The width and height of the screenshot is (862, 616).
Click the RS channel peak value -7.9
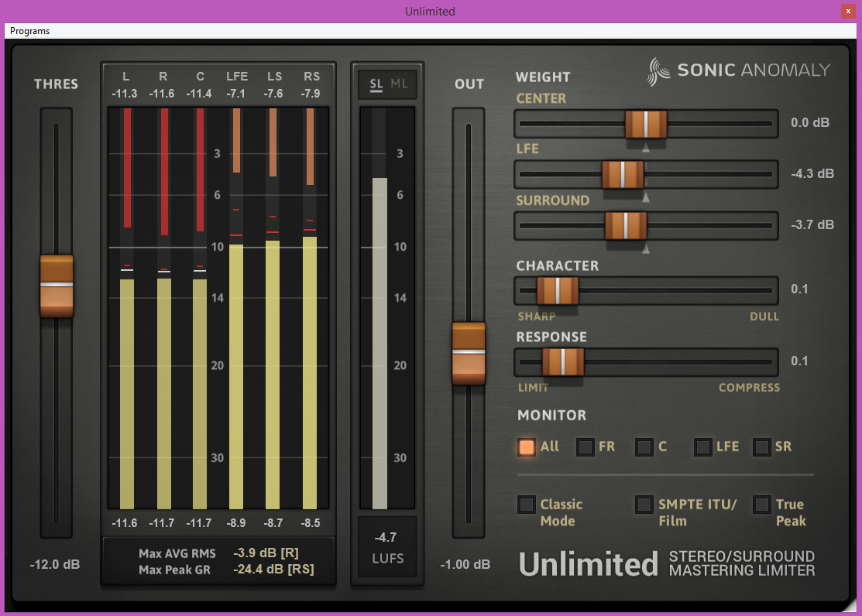[x=311, y=94]
